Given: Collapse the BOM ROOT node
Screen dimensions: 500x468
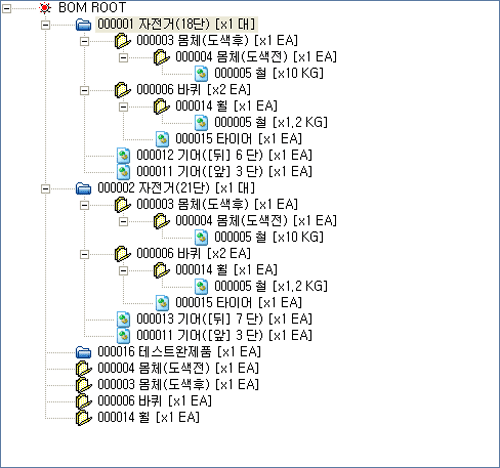Looking at the screenshot, I should (7, 9).
